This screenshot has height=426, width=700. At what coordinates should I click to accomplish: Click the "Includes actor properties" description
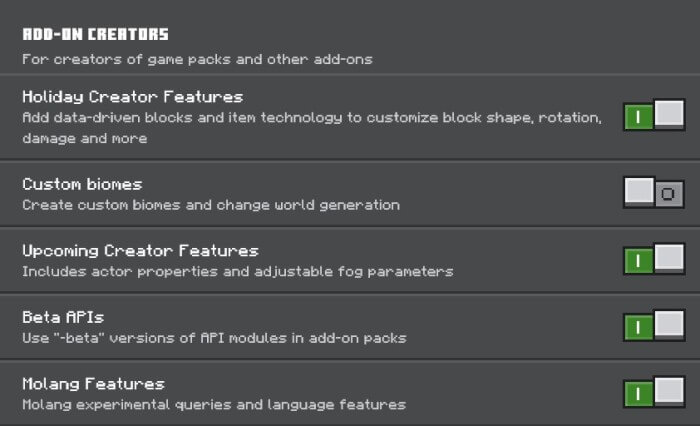point(238,271)
